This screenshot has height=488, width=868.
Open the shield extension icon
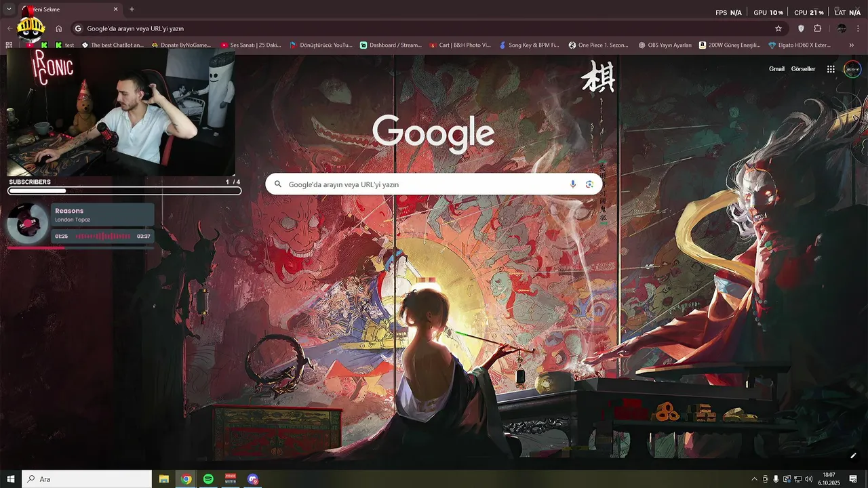pyautogui.click(x=801, y=28)
